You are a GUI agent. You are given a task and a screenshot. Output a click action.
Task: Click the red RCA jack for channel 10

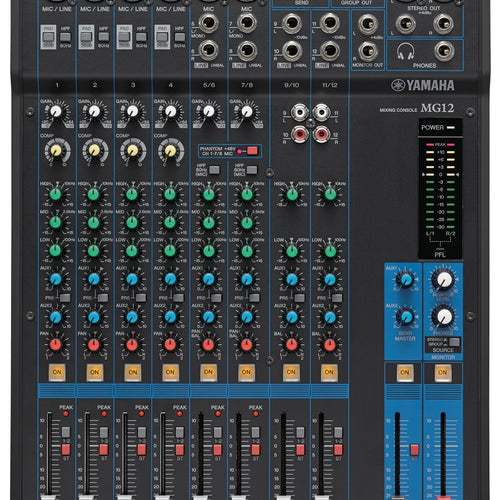coord(300,134)
